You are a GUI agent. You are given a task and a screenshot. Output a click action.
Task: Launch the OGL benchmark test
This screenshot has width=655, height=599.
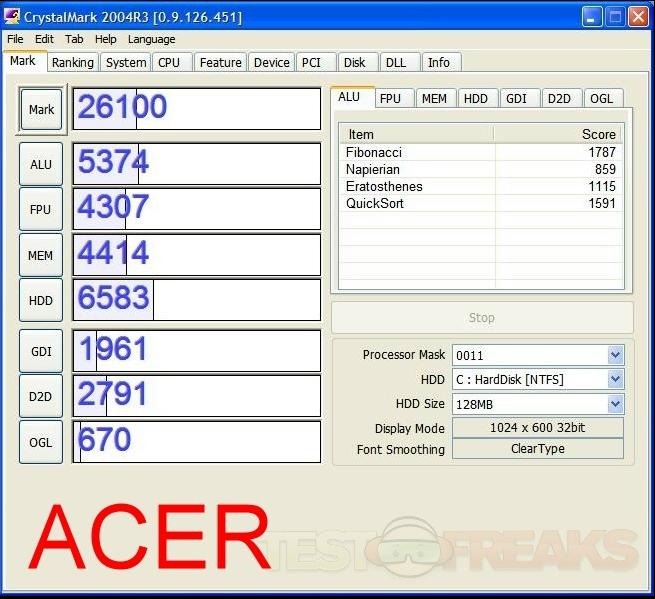pyautogui.click(x=41, y=442)
